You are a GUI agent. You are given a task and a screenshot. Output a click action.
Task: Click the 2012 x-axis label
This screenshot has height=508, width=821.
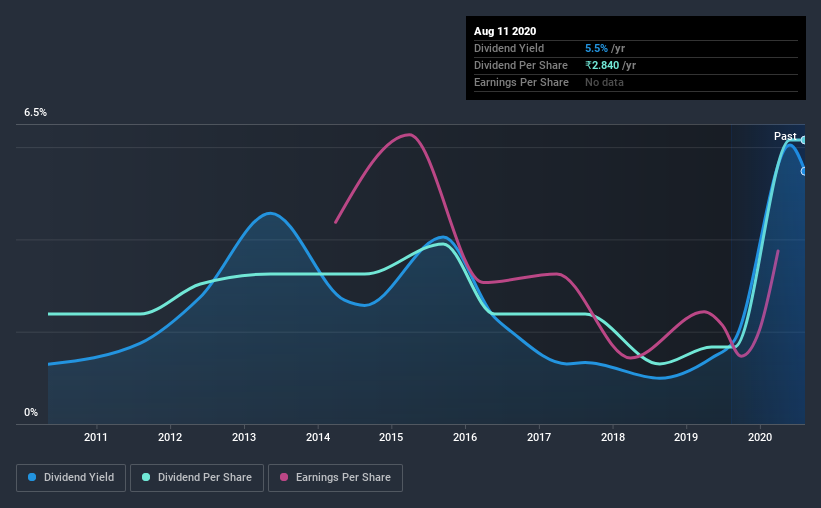click(170, 437)
